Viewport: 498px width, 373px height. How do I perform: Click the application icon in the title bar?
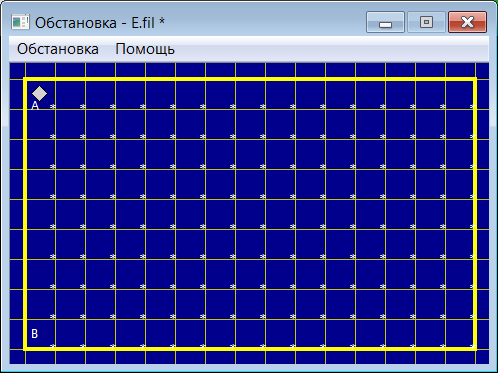pos(20,22)
